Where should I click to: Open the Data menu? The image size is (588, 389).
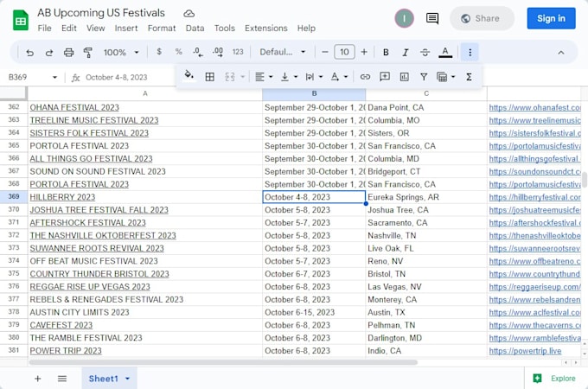point(195,29)
